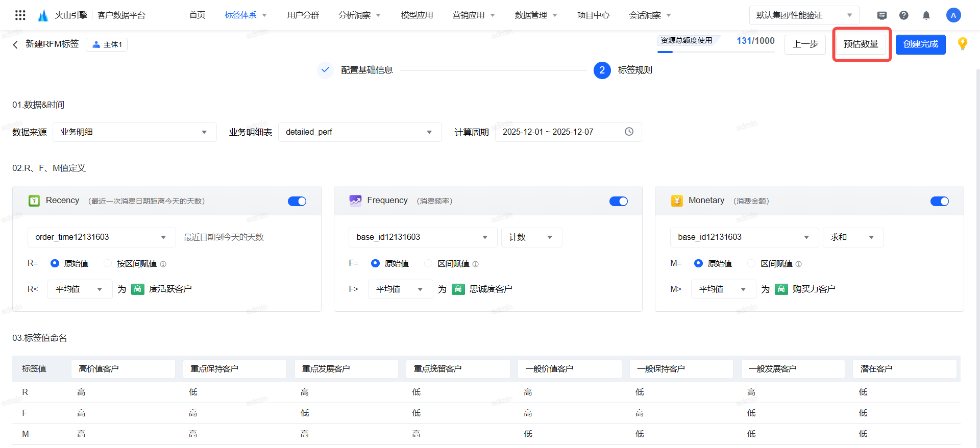Open the 用户分群 menu

coord(303,15)
